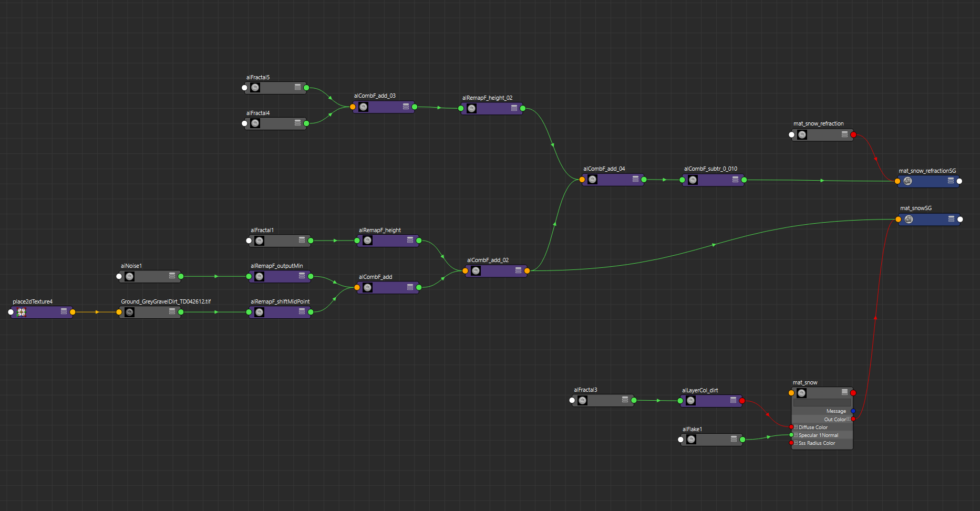Screen dimensions: 980x511
Task: Click the alCombF_add_02 orange output port
Action: [x=527, y=271]
